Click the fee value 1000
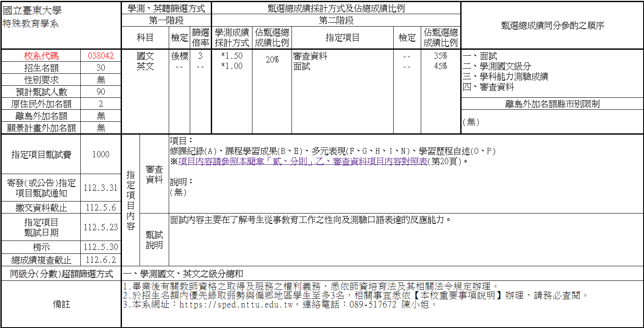 pos(101,154)
